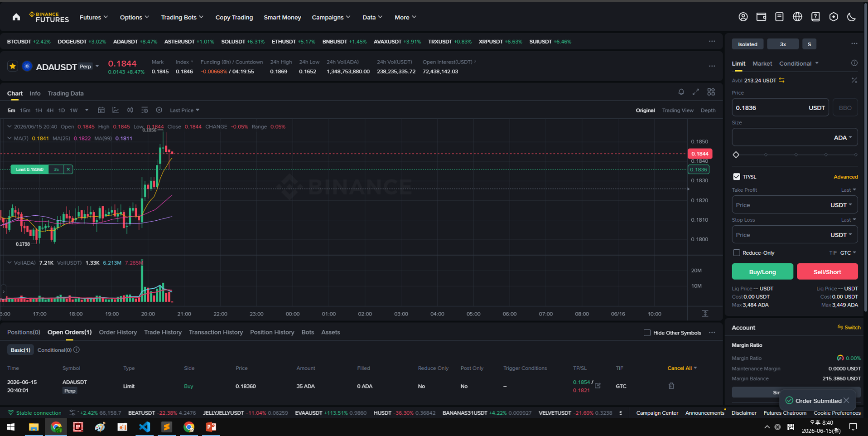Open the Conditional orders info icon
This screenshot has width=868, height=436.
pos(77,350)
